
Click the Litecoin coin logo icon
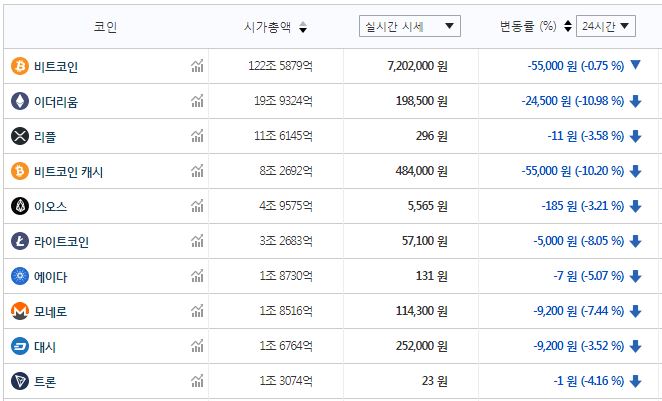19,241
